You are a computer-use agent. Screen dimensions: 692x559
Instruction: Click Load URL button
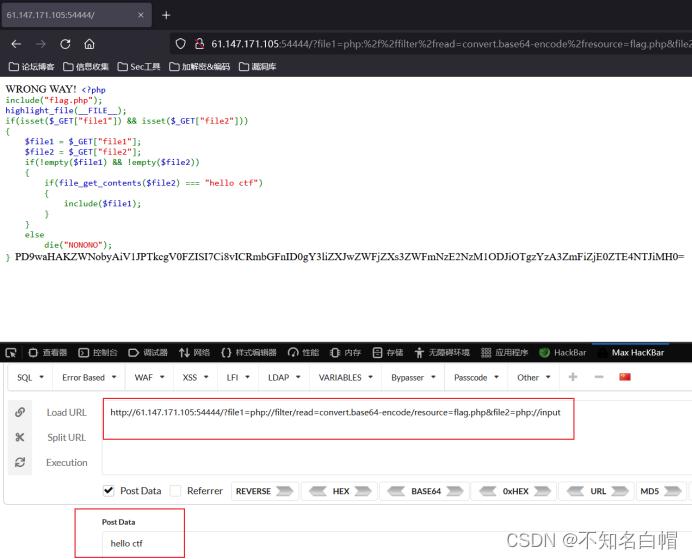point(67,413)
